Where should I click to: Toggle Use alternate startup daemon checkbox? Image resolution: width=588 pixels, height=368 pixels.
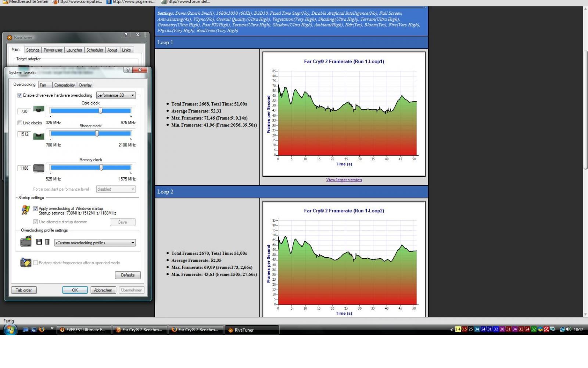click(x=36, y=222)
